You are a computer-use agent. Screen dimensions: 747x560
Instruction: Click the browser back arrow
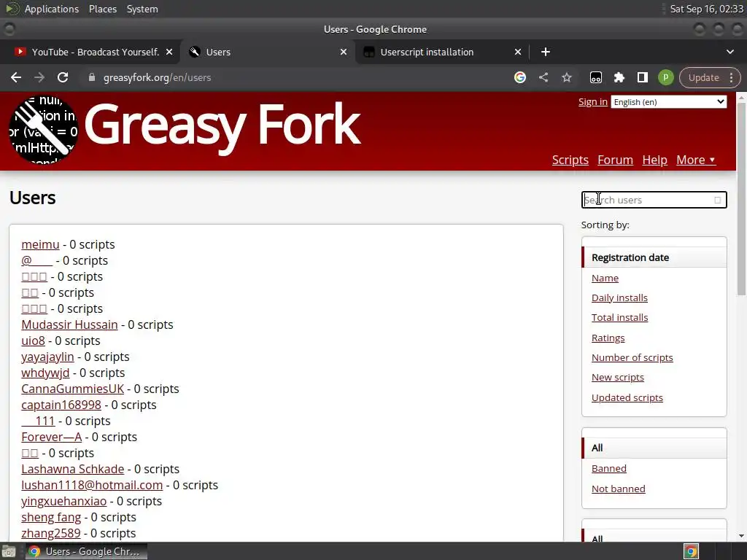click(16, 77)
